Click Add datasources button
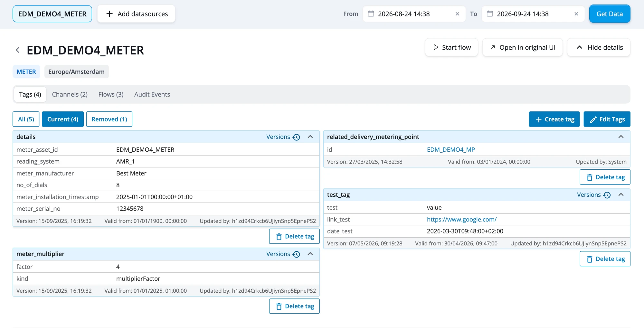 pos(136,14)
